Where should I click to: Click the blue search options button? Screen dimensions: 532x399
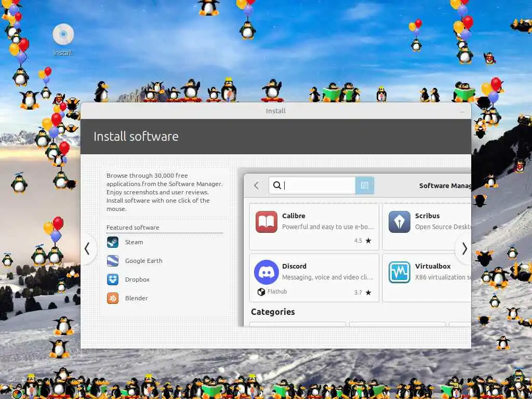tap(365, 185)
